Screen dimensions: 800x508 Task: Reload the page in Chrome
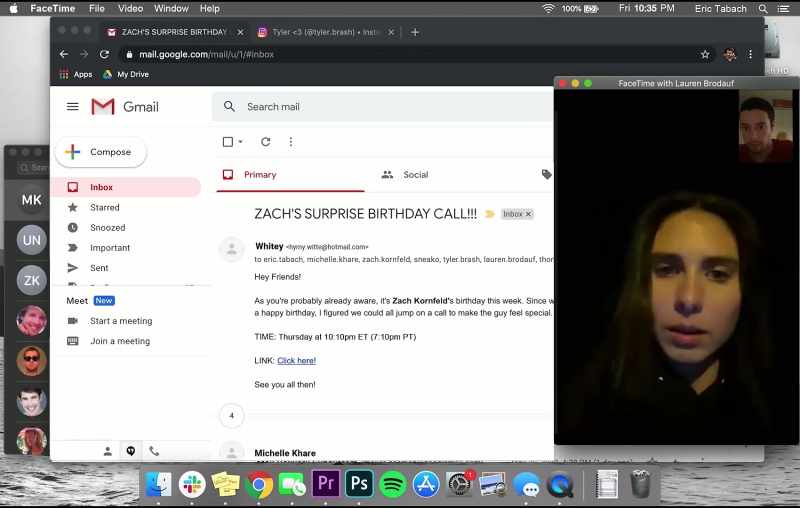(x=105, y=54)
